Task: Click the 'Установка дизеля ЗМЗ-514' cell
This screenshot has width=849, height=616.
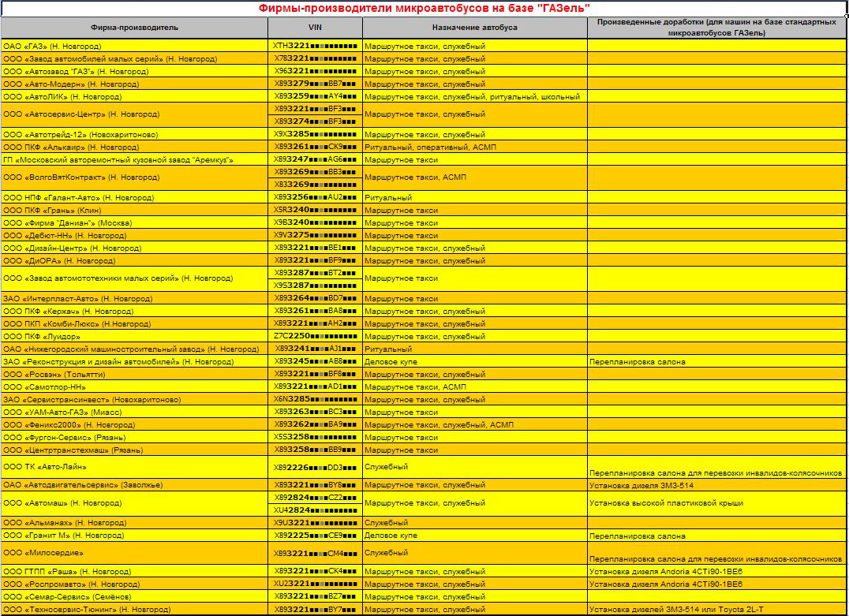Action: [x=717, y=485]
